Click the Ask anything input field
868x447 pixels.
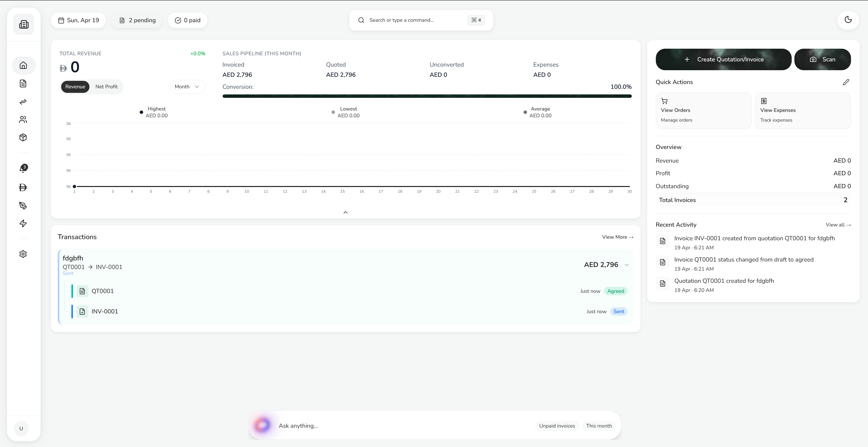click(398, 426)
